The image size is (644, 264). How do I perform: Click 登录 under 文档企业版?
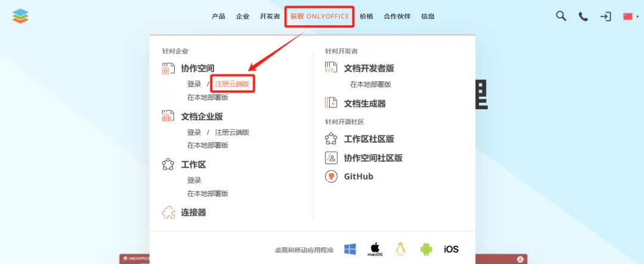(194, 132)
